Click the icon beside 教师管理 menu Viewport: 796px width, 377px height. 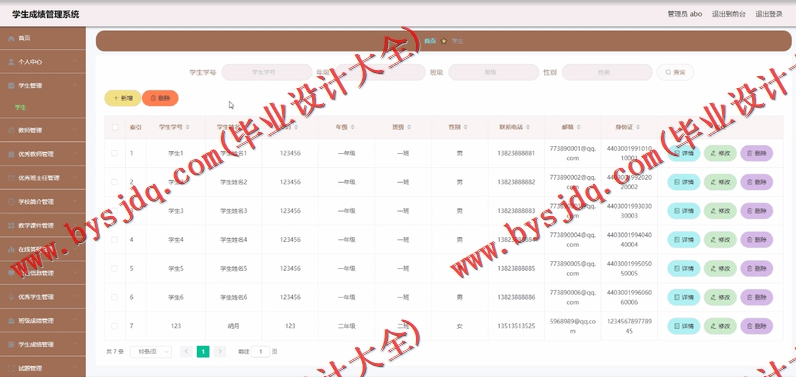[x=11, y=130]
